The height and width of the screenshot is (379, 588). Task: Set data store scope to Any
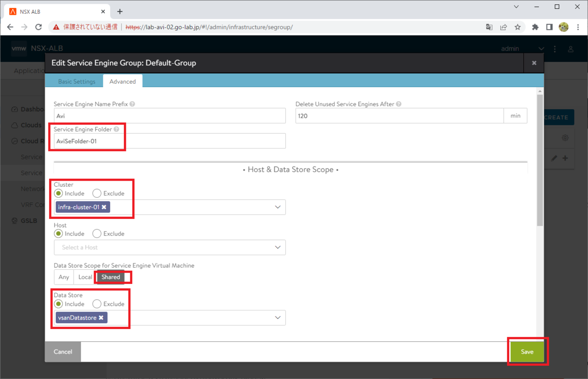(x=64, y=277)
